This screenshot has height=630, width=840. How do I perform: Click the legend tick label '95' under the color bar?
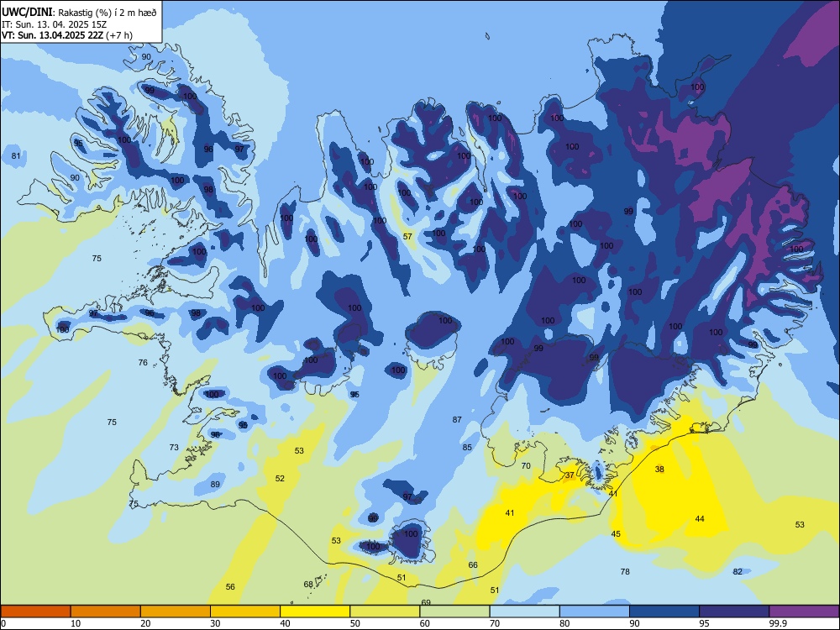[x=705, y=623]
